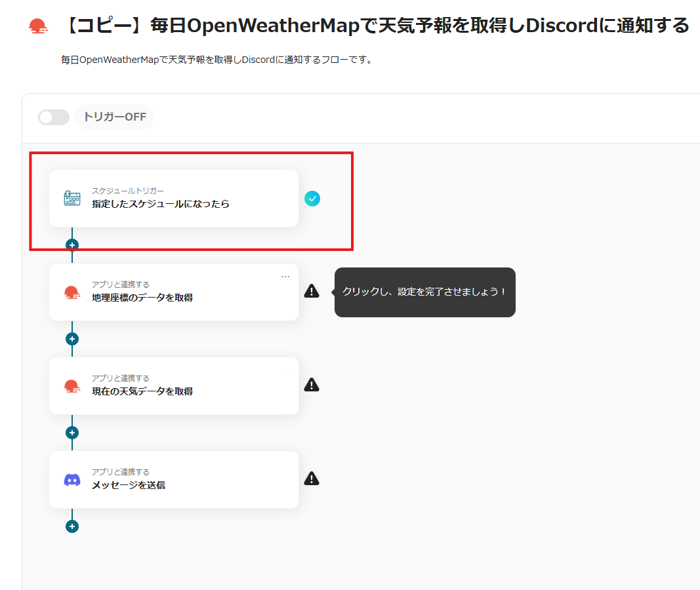The height and width of the screenshot is (590, 700).
Task: Add step below the schedule trigger
Action: (72, 245)
